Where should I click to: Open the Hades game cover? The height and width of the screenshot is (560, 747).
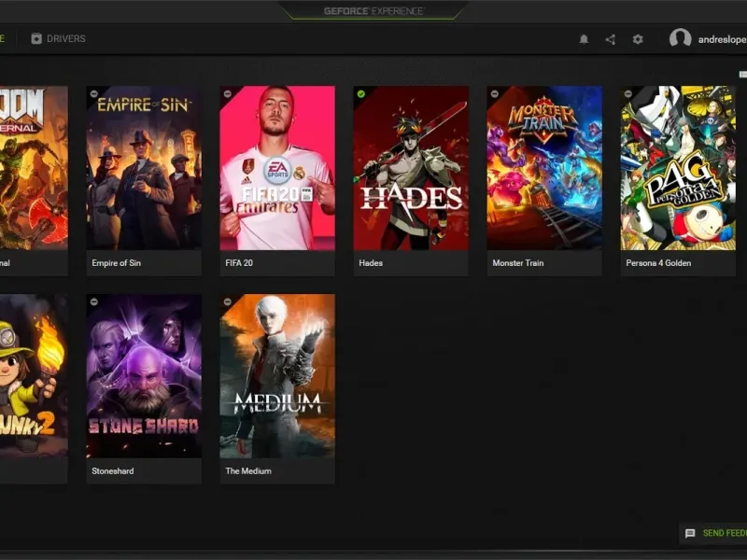[411, 168]
